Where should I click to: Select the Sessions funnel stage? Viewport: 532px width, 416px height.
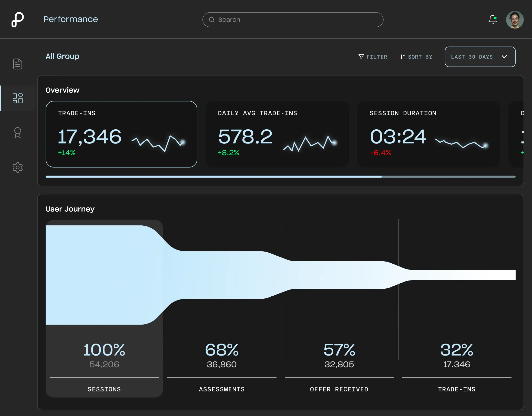[x=104, y=359]
